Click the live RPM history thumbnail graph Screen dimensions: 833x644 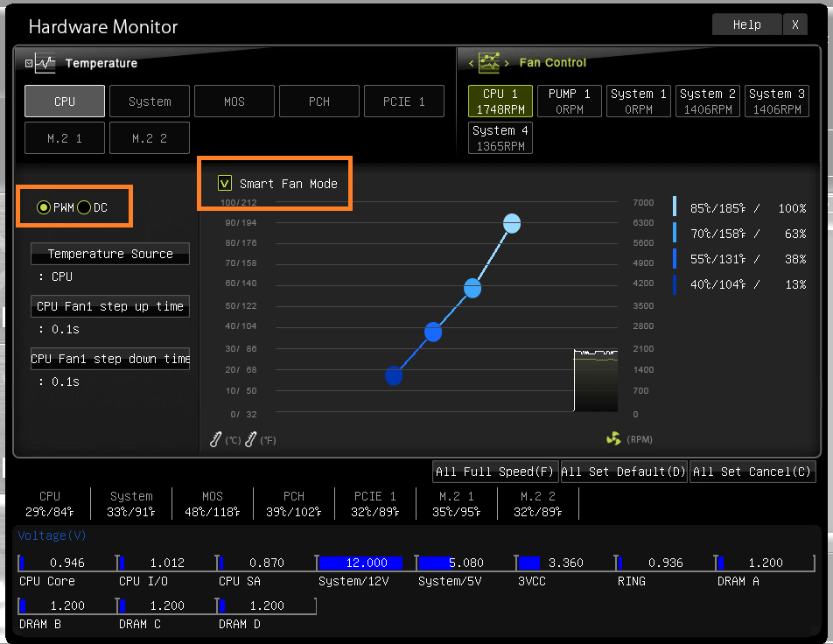click(x=596, y=381)
